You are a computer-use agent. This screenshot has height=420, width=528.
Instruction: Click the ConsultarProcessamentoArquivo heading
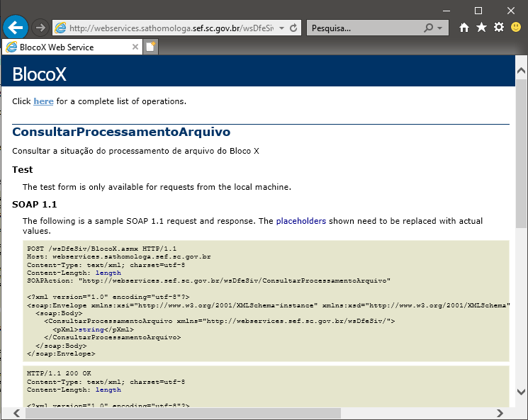click(121, 132)
